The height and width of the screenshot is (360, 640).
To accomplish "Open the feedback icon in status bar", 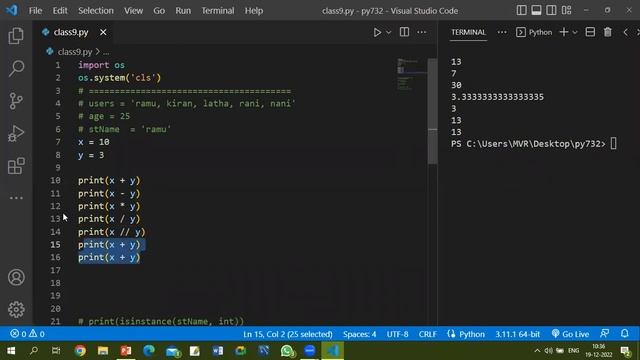I will coord(604,334).
